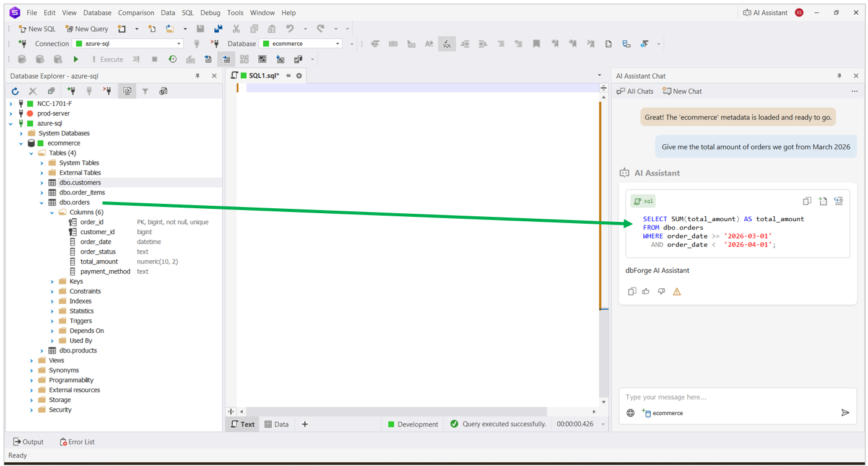Refresh the Database Explorer tree
The image size is (868, 466).
point(15,91)
